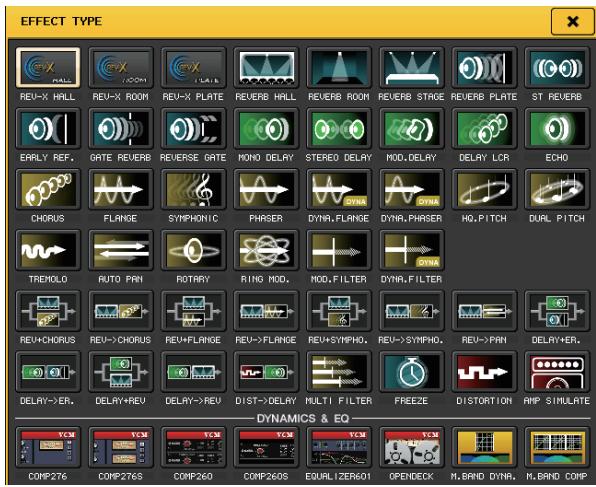
Task: Select the DYNA.PHASER effect
Action: point(411,189)
